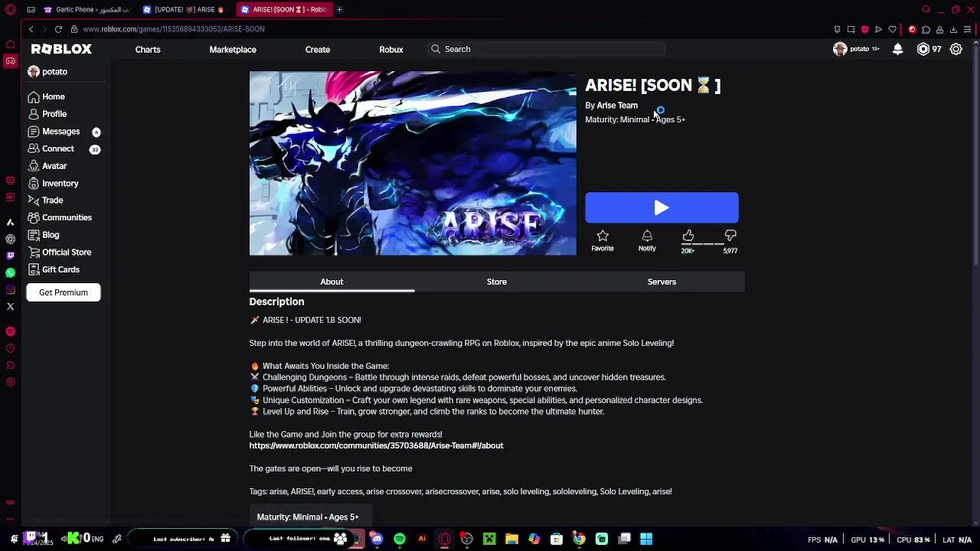
Task: Open Blog in Roblox sidebar
Action: (44, 235)
